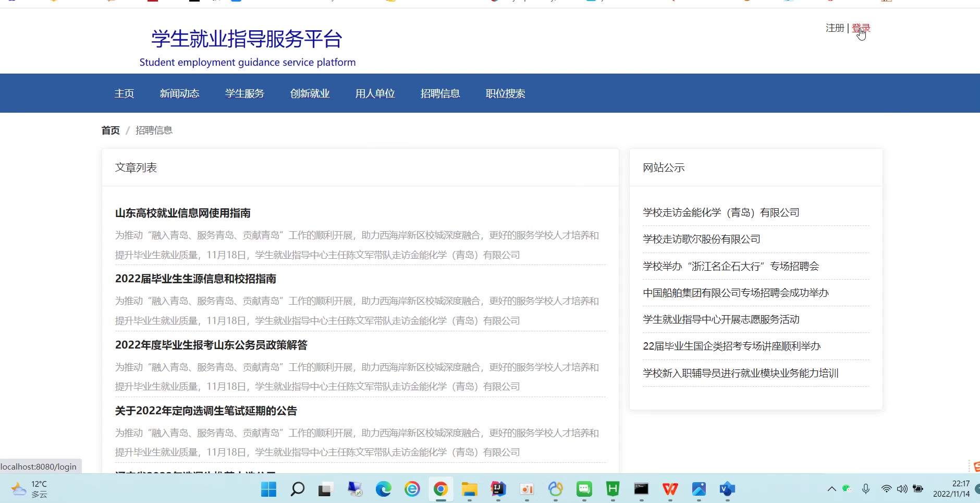980x503 pixels.
Task: Open the WPS Office taskbar icon
Action: pos(670,489)
